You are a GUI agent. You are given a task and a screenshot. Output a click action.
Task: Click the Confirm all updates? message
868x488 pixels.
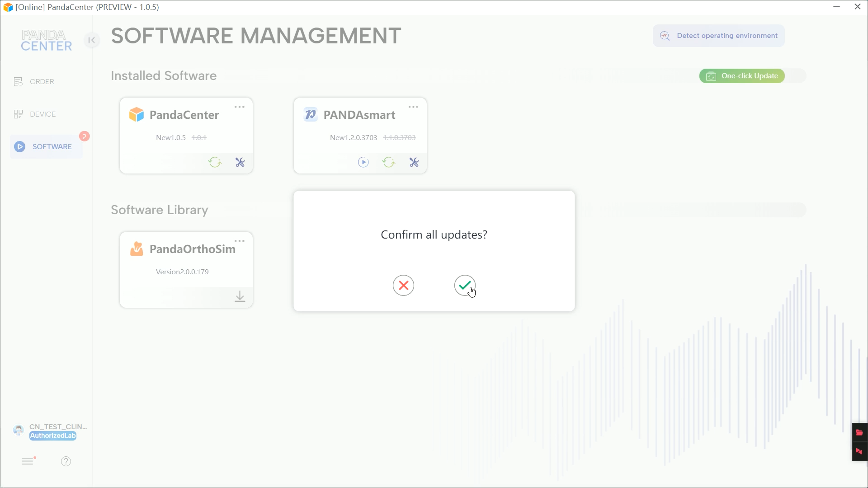(x=434, y=235)
